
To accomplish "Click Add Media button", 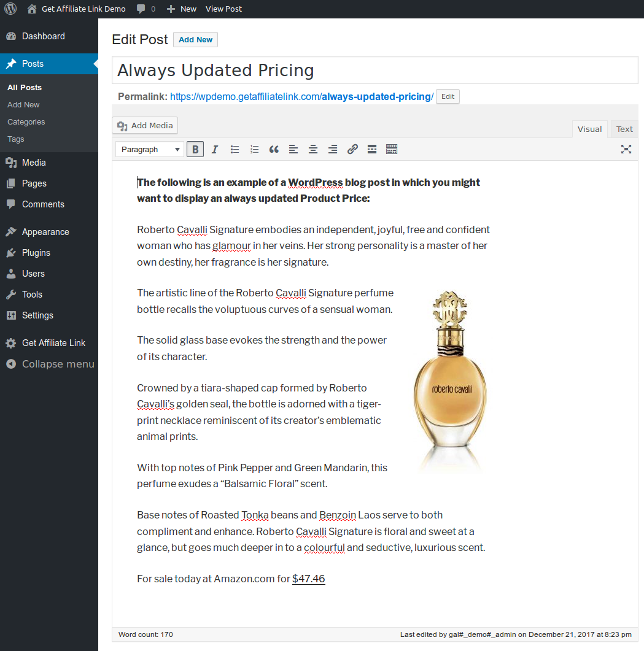I will click(145, 125).
